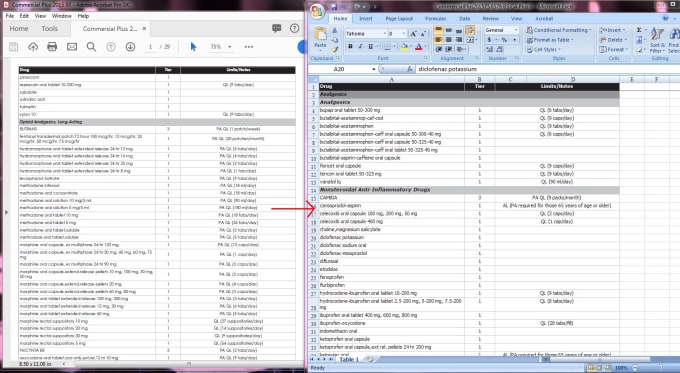Screen dimensions: 680x373
Task: Click the Percent Style icon
Action: pyautogui.click(x=504, y=40)
